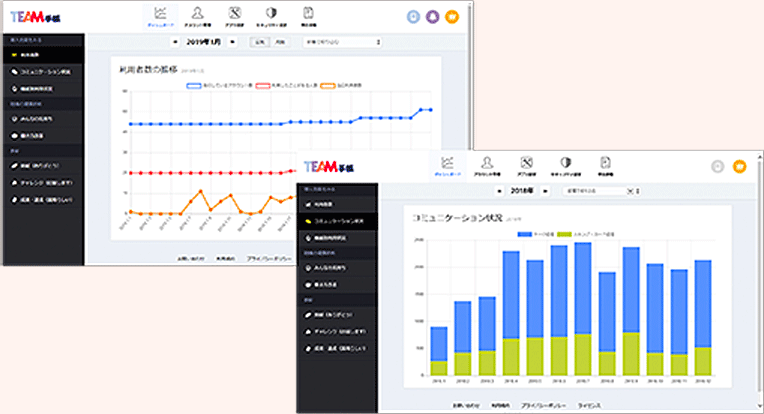Open プライバシーポリシー link in back window footer
Screen dimensions: 764x414
click(x=268, y=259)
